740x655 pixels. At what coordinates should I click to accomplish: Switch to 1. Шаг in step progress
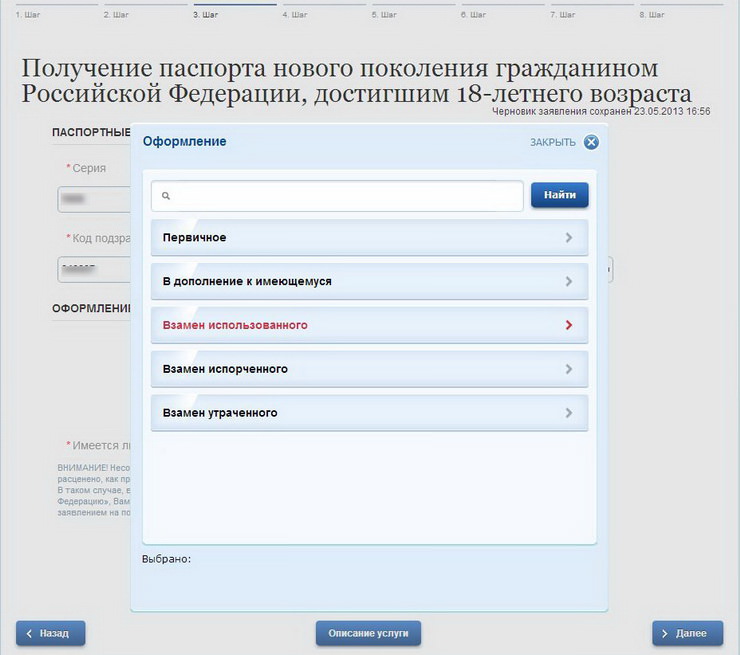29,15
